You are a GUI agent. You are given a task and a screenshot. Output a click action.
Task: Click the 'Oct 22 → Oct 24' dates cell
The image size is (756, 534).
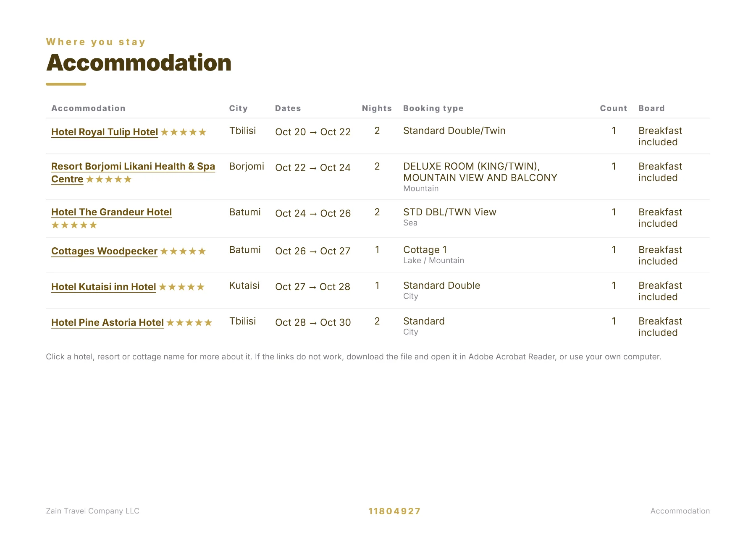click(x=313, y=168)
